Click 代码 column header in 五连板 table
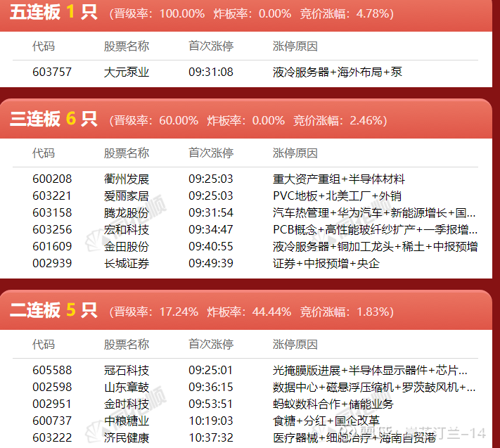Image resolution: width=500 pixels, height=448 pixels. pos(44,46)
